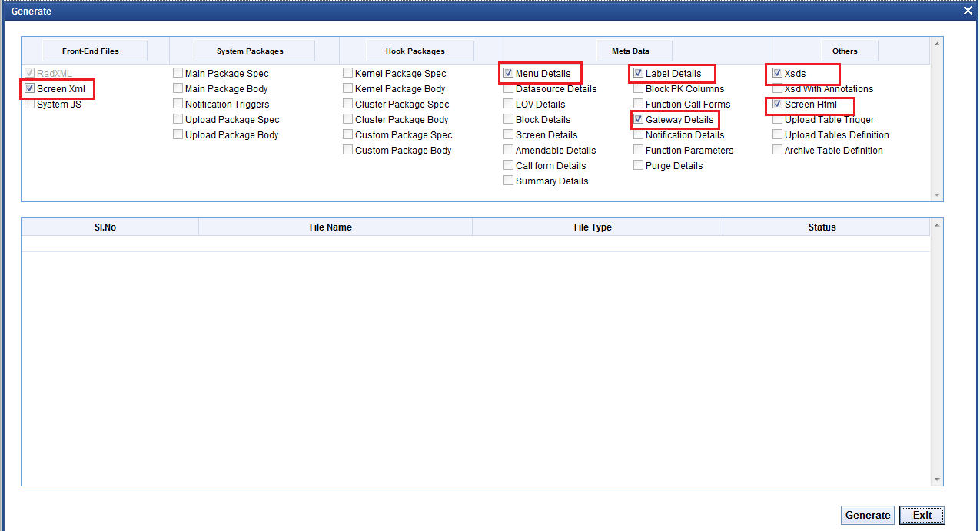The image size is (980, 531).
Task: Tick Archive Table Definition checkbox
Action: click(x=778, y=151)
